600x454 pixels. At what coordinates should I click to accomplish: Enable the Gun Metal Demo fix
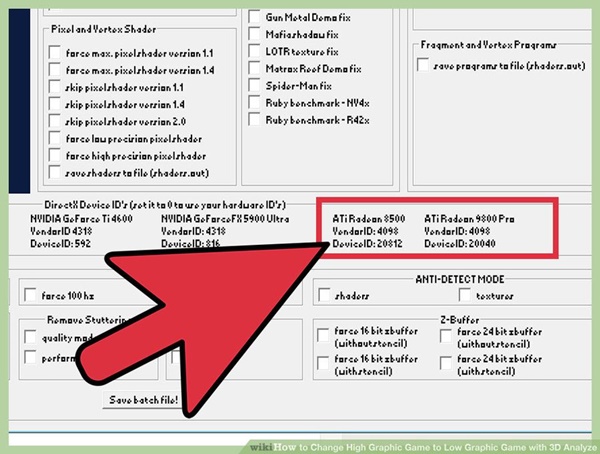tap(254, 17)
